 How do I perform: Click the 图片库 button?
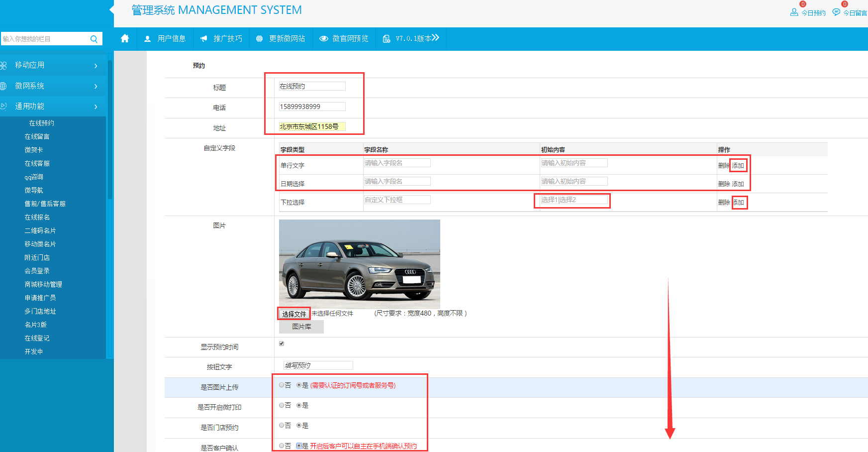click(301, 327)
